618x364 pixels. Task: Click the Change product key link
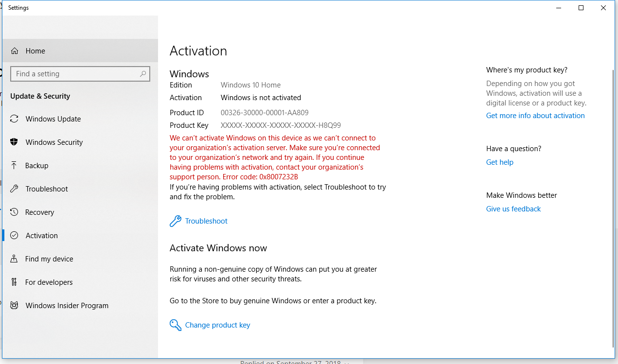click(x=217, y=325)
